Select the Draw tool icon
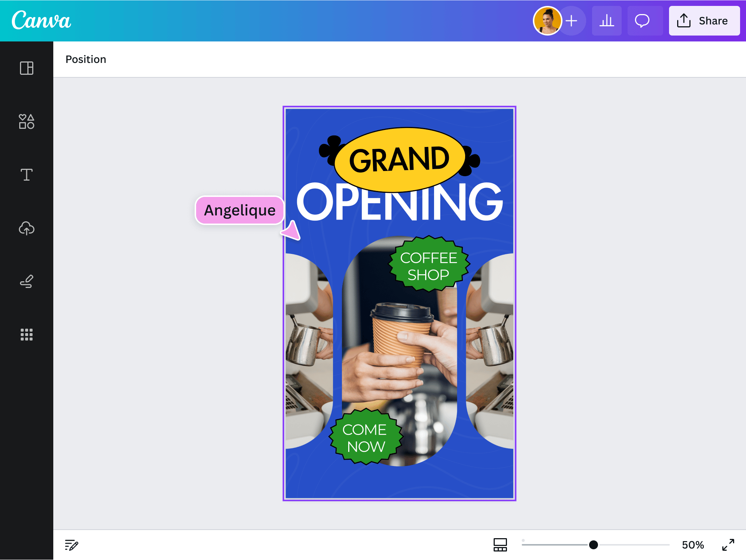 [27, 282]
